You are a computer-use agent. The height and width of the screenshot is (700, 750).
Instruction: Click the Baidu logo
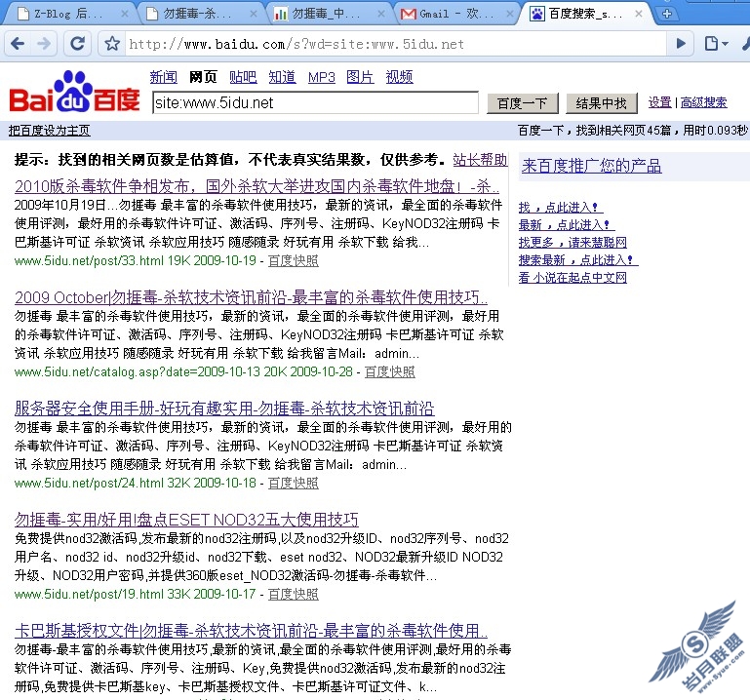[75, 92]
